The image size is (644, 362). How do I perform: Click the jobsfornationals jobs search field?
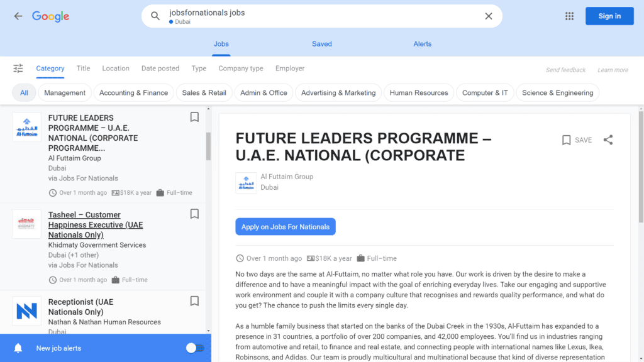click(x=321, y=16)
